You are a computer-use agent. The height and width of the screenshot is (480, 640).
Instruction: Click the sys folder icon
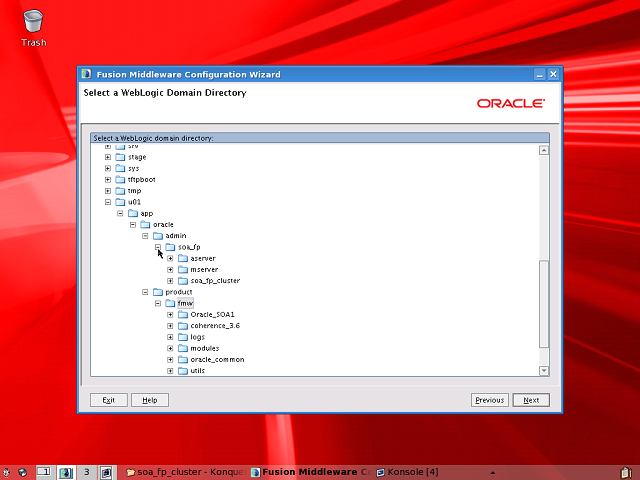point(120,168)
